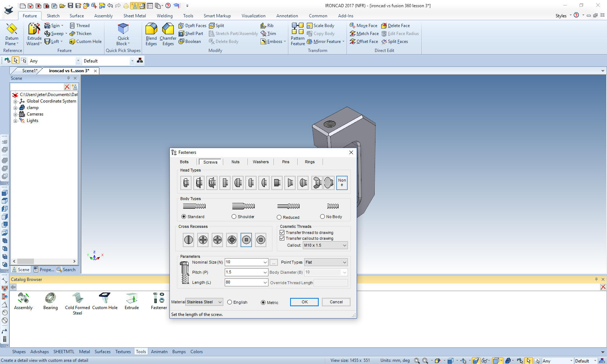Click the Scene search input field
607x364 pixels.
coord(37,87)
